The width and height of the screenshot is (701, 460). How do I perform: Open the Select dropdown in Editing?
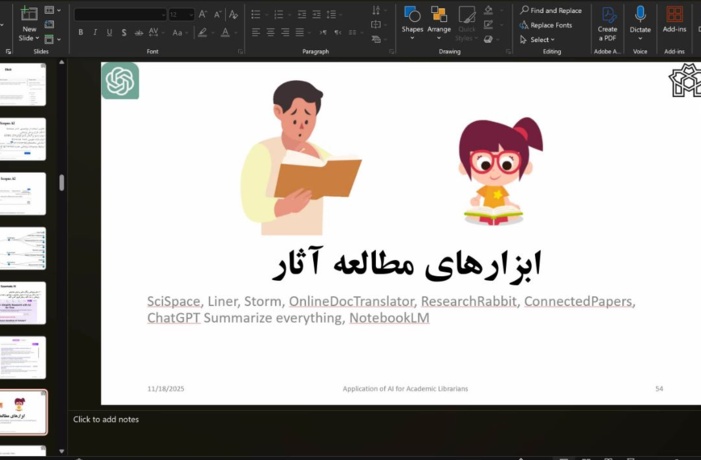(537, 39)
